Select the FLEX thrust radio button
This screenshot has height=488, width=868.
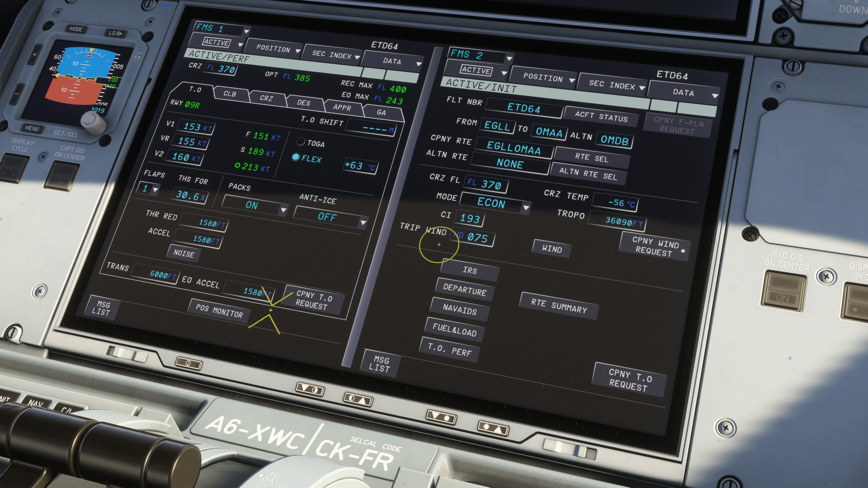point(295,157)
